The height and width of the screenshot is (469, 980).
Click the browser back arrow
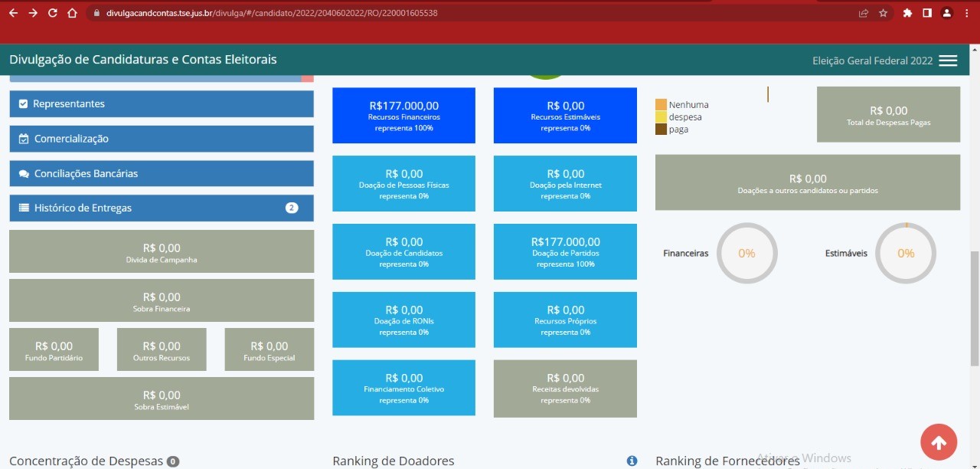point(13,13)
